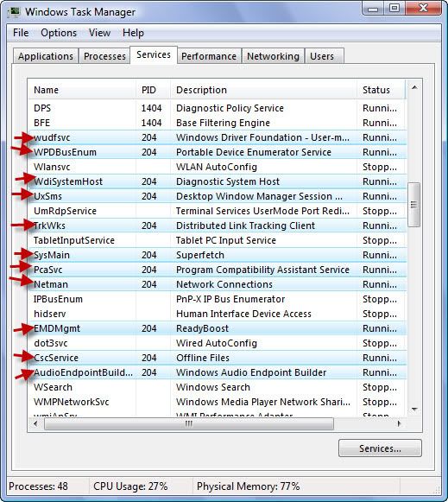Select the AudioEndpointBuild... service row

click(x=218, y=372)
